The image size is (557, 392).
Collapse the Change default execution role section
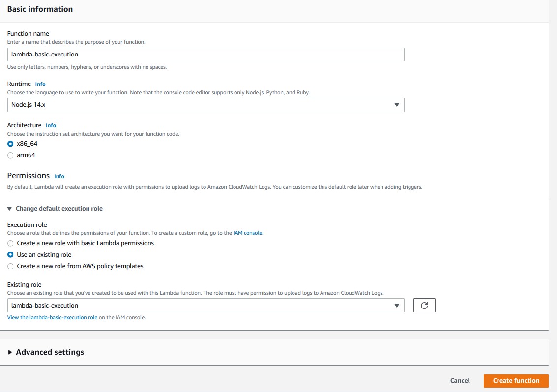click(x=55, y=208)
